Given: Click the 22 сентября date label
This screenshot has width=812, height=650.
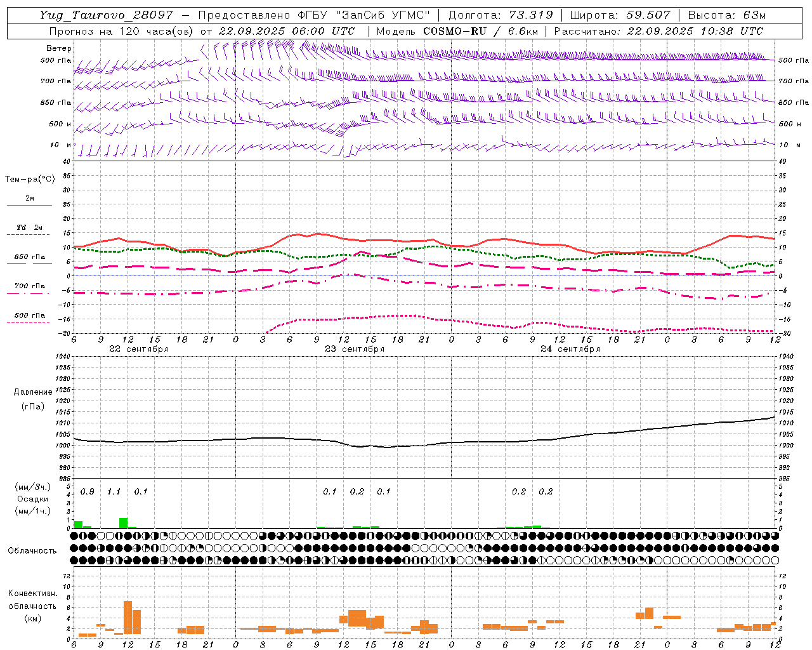Looking at the screenshot, I should coord(139,349).
